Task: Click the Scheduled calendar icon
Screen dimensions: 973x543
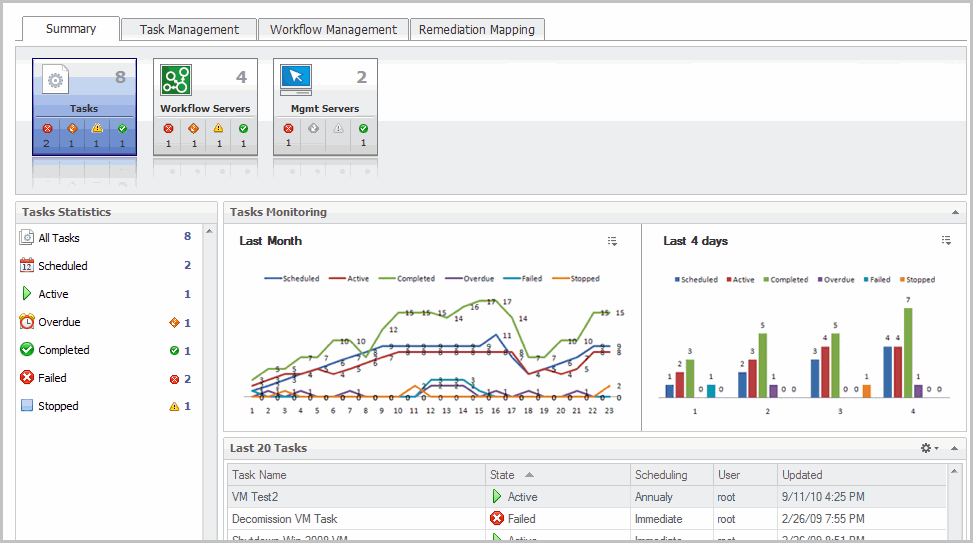Action: coord(27,266)
